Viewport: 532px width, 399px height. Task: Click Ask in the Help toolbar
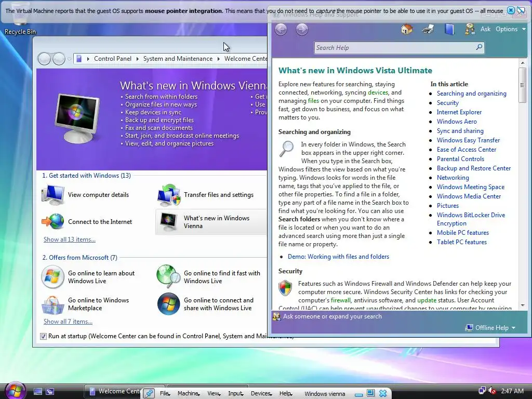485,29
